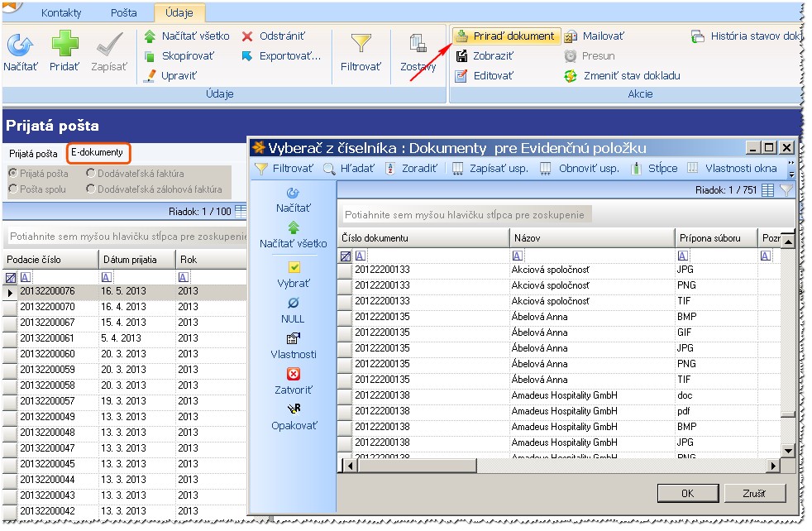Click the Zapísať checkmark icon
This screenshot has height=531, width=812.
tap(109, 45)
